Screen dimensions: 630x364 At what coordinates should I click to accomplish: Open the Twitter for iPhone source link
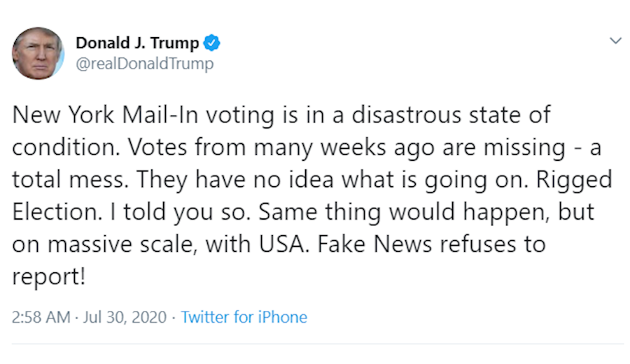[x=244, y=317]
